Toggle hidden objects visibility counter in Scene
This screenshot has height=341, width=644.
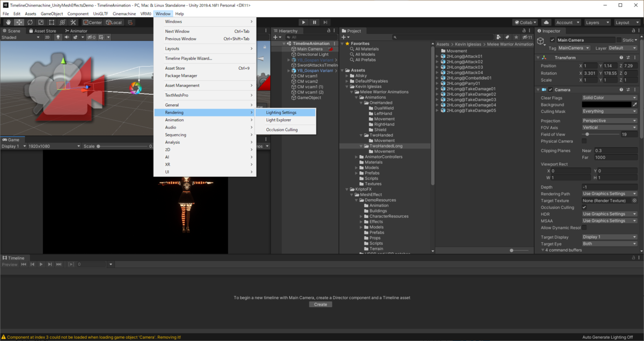tap(91, 38)
